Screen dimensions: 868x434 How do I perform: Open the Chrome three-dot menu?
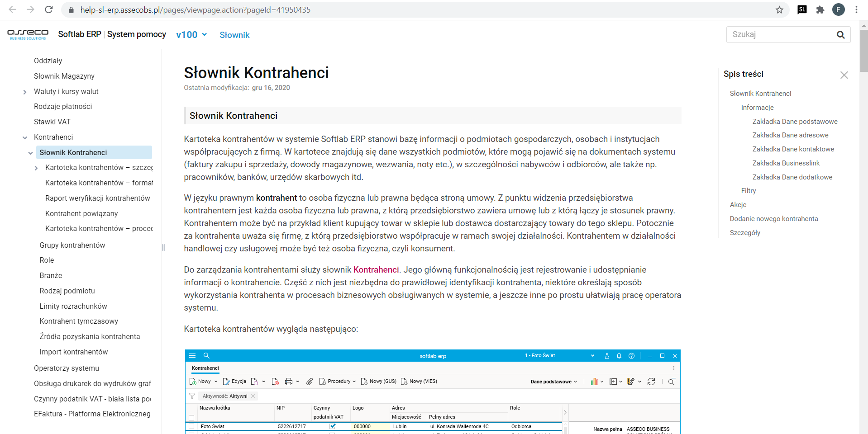[x=856, y=9]
